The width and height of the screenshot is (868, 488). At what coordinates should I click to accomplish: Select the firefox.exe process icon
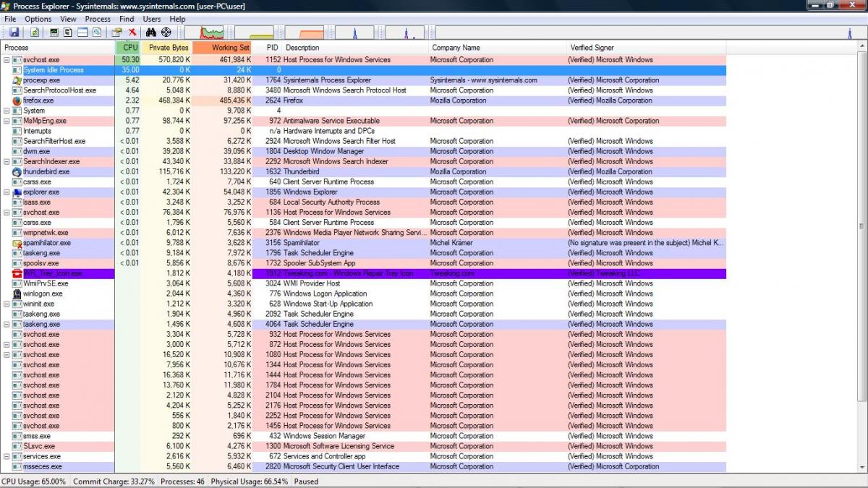click(17, 100)
